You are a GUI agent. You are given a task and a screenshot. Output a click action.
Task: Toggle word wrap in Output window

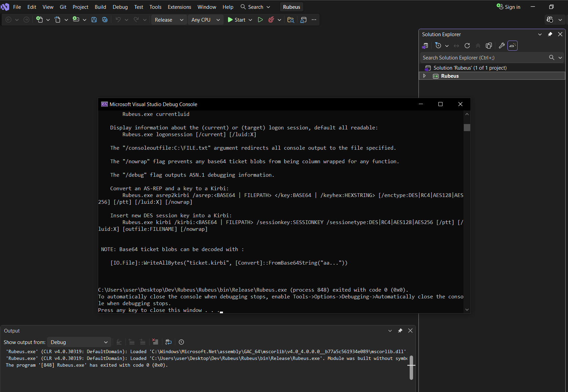pyautogui.click(x=168, y=342)
